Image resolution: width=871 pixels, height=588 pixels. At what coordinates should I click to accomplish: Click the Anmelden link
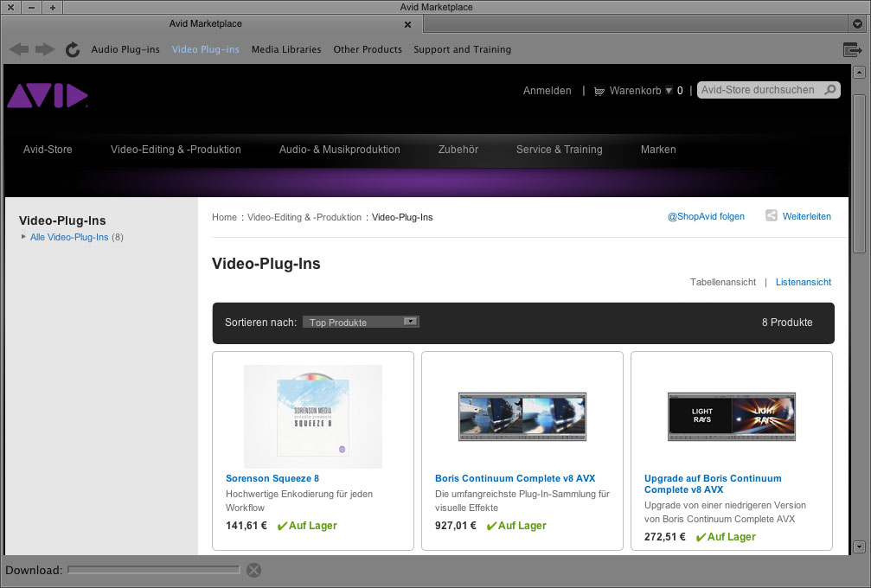click(x=548, y=91)
